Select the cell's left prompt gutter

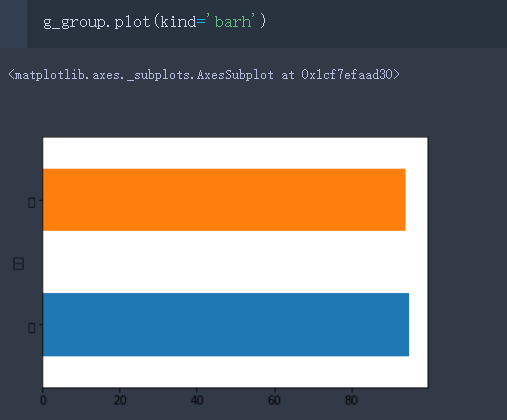pos(13,23)
